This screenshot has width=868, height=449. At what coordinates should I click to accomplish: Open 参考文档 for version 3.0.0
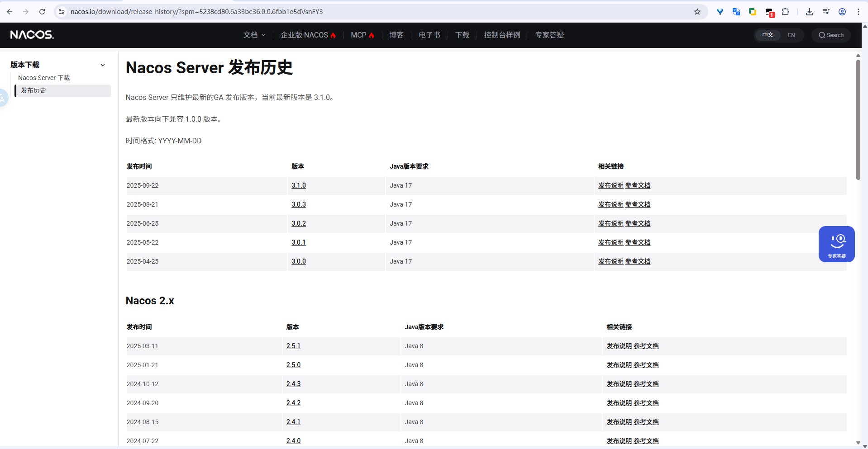tap(638, 261)
